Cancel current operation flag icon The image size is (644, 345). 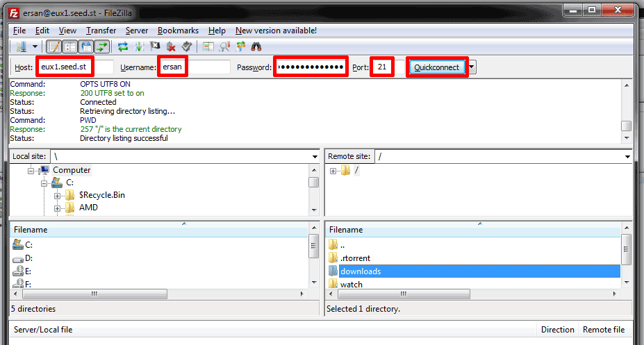click(155, 47)
